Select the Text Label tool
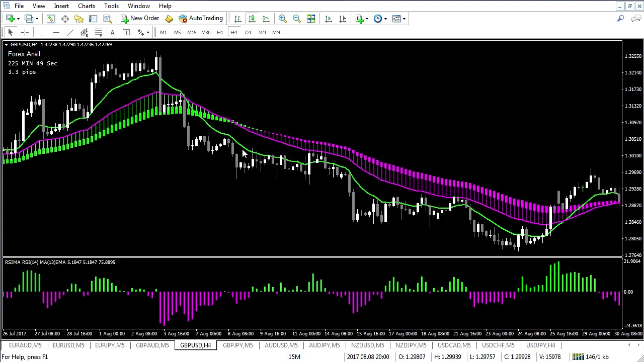The width and height of the screenshot is (644, 362). point(126,33)
